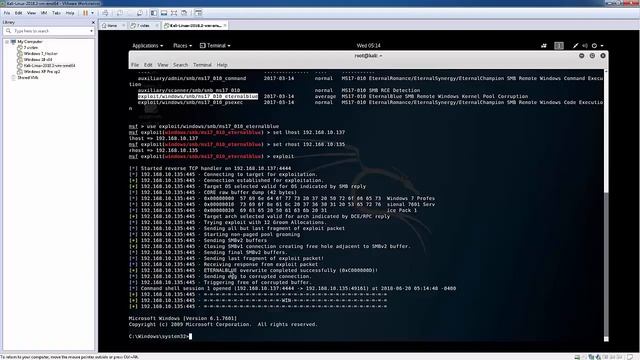Open the system menu arrow beside power
Image resolution: width=640 pixels, height=360 pixels.
602,46
